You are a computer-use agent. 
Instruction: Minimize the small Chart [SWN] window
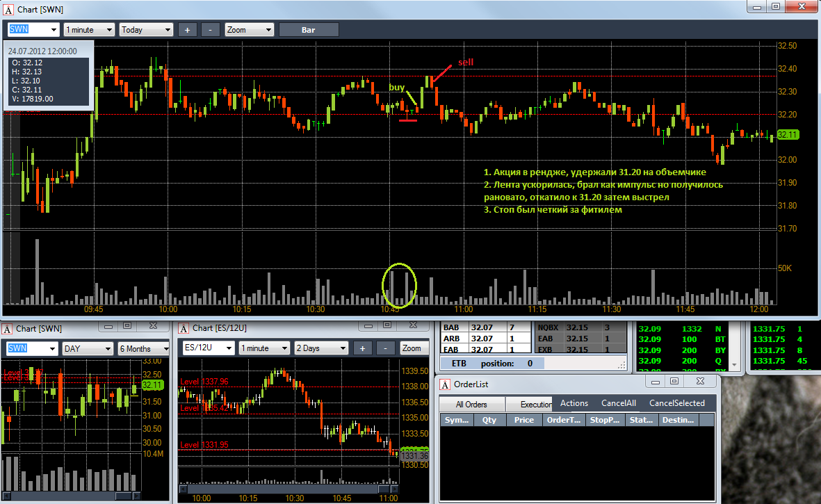108,326
